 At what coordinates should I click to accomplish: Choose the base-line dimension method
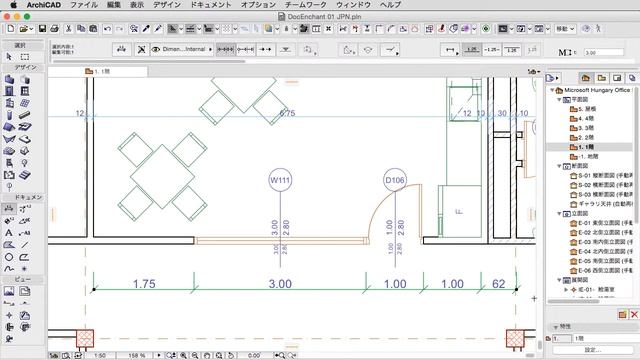tap(265, 49)
